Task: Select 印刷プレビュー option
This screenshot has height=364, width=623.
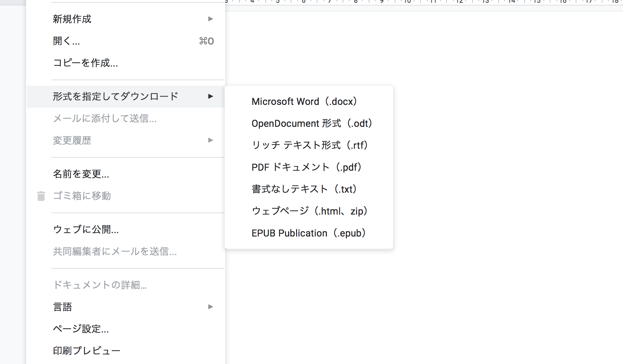Action: point(125,351)
